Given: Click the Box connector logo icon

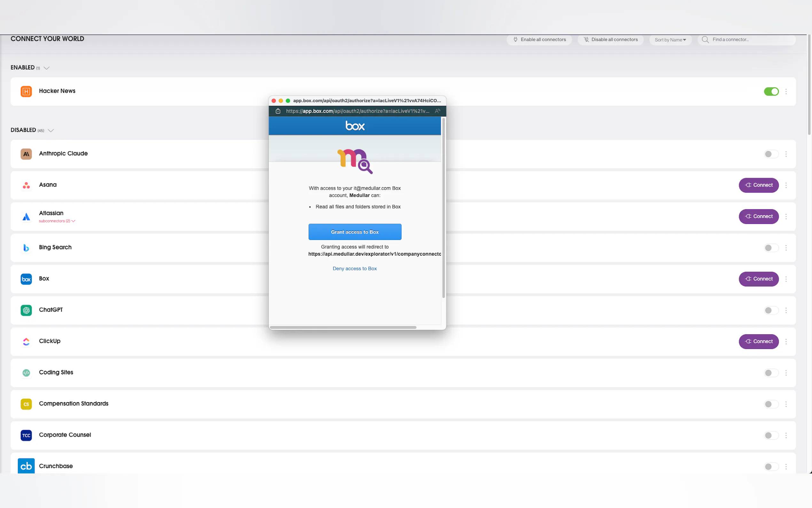Looking at the screenshot, I should (26, 279).
